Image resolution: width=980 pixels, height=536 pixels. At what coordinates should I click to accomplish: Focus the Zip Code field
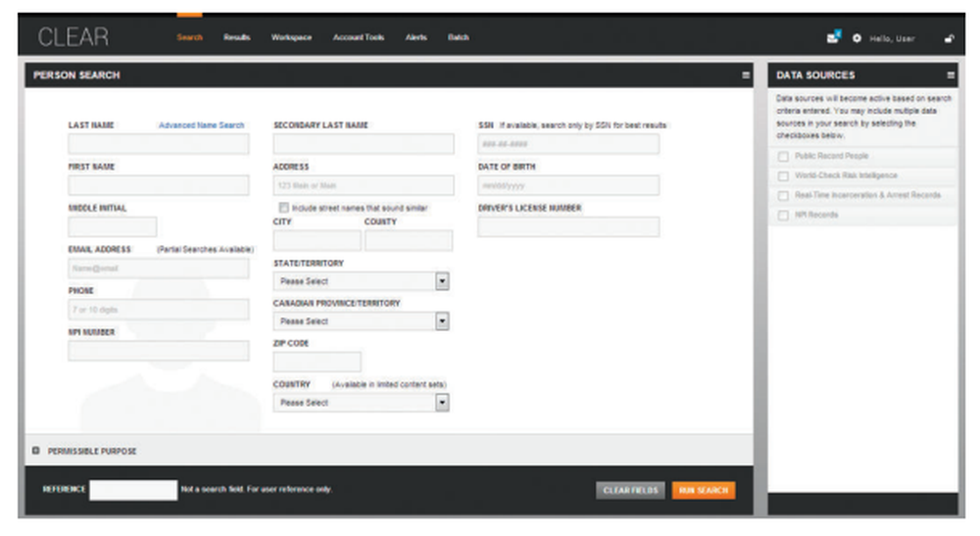(x=317, y=362)
